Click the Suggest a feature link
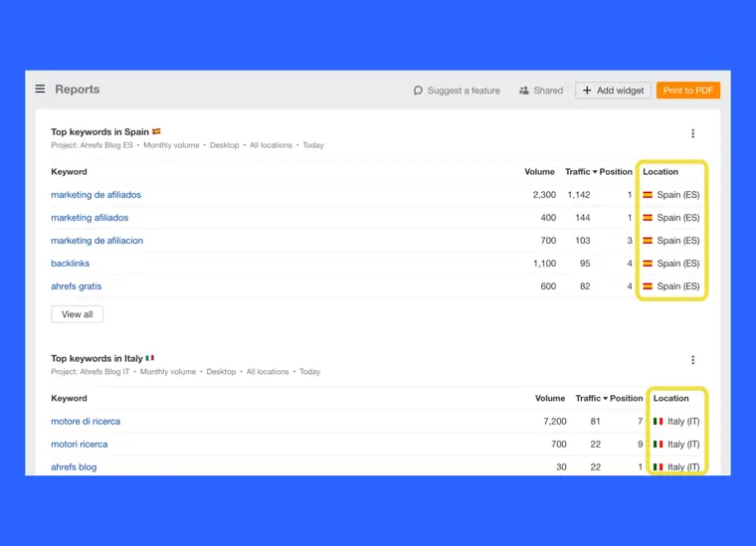 pyautogui.click(x=457, y=91)
